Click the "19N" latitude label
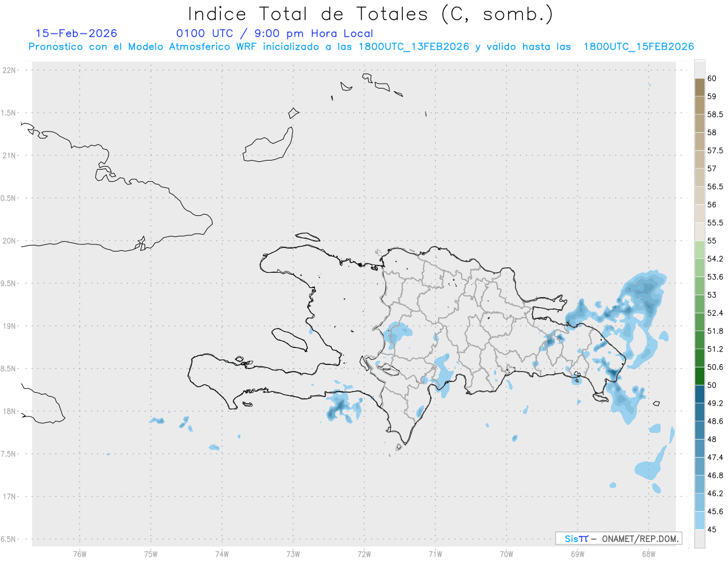The width and height of the screenshot is (728, 562). point(10,326)
